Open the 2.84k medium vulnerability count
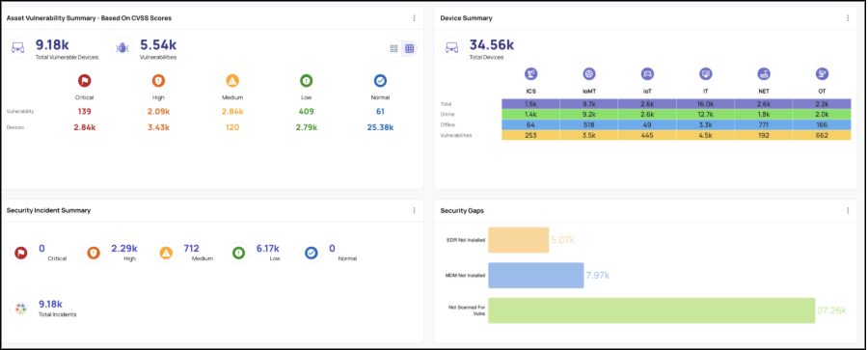 (232, 112)
